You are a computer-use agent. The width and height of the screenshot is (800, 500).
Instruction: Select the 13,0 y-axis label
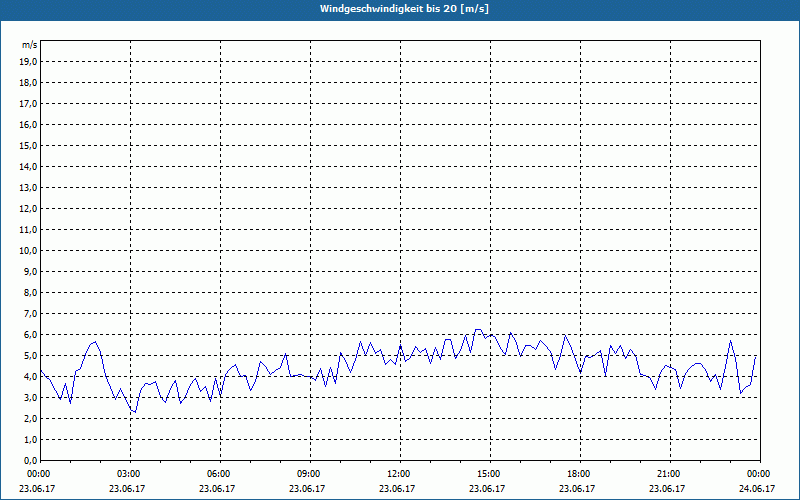point(28,188)
